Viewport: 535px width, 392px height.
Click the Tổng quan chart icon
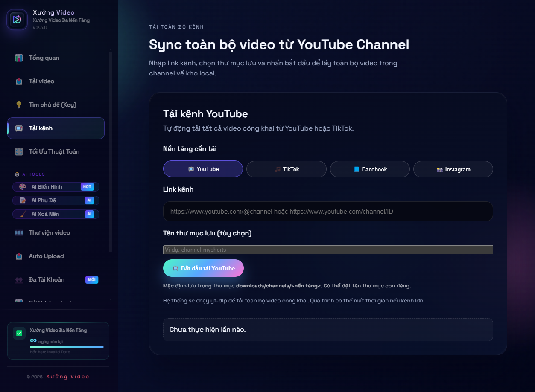click(x=19, y=58)
